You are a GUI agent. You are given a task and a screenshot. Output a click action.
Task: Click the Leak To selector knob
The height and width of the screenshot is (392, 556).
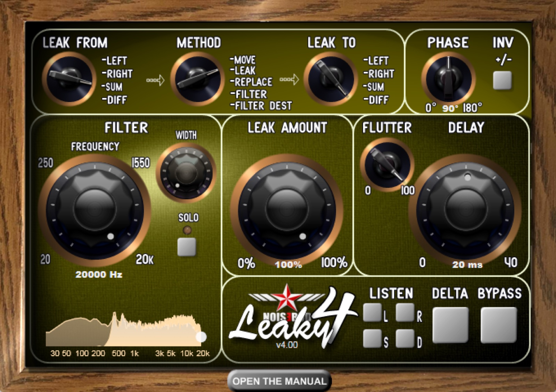pos(331,79)
